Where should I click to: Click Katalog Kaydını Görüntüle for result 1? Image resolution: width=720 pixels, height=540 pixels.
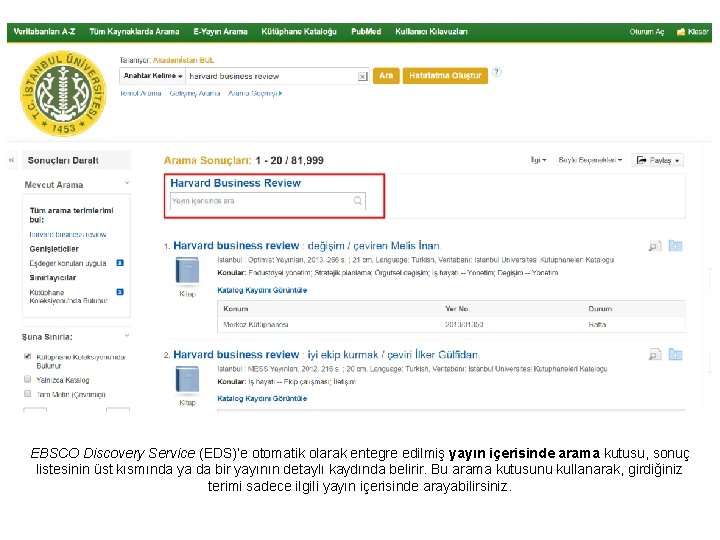pyautogui.click(x=262, y=290)
